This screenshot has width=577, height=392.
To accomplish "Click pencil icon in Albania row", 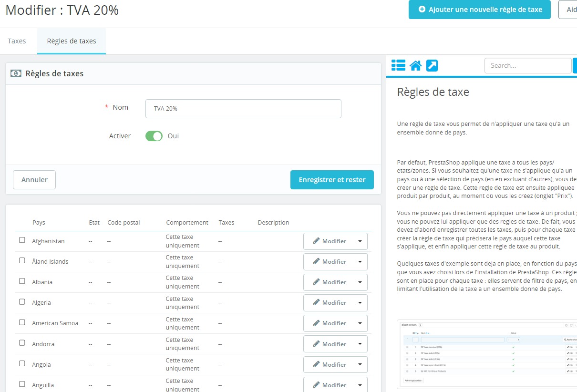I will tap(317, 282).
